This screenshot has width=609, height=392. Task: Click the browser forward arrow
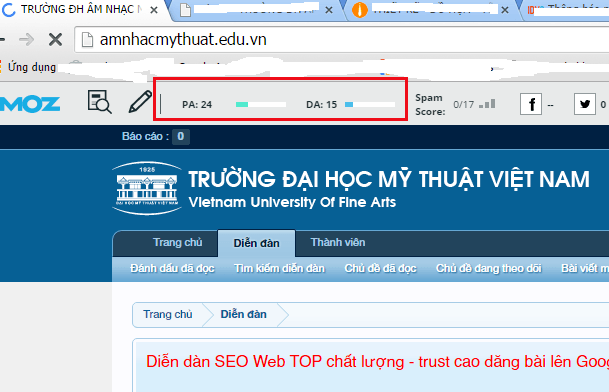click(x=26, y=39)
